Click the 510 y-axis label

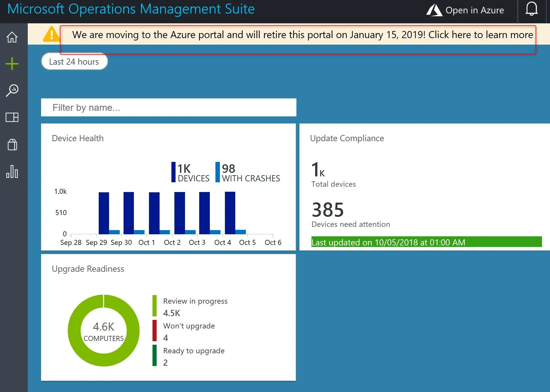point(61,213)
